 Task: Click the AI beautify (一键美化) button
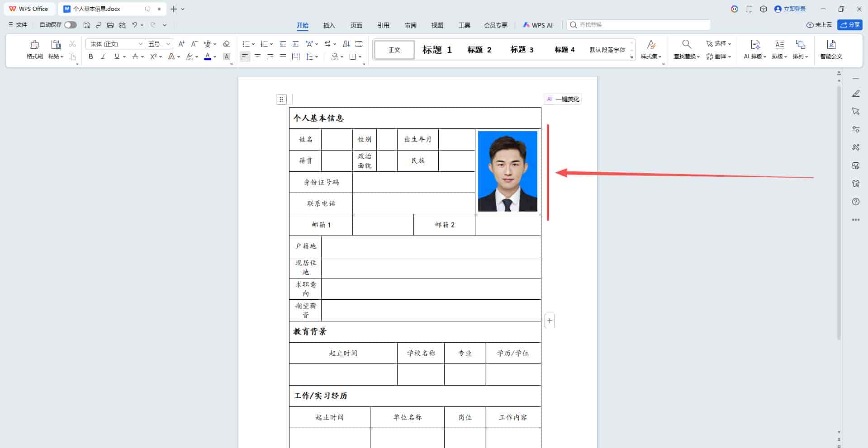[562, 99]
